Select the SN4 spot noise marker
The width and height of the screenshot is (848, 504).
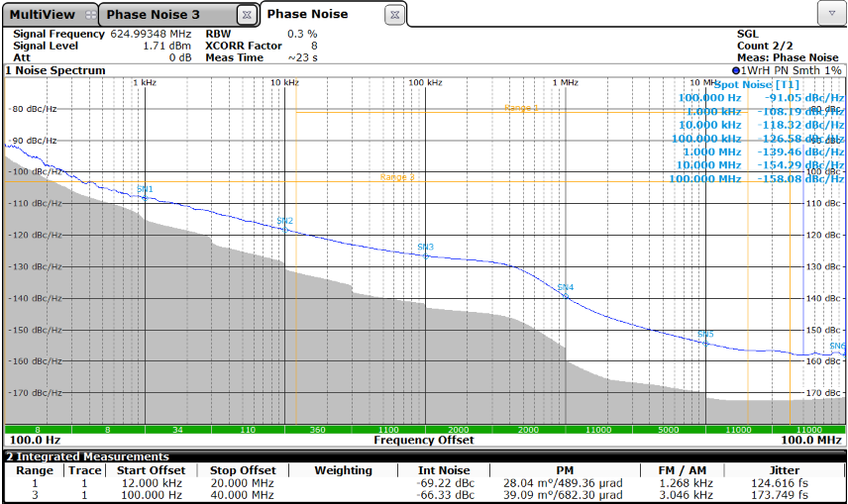[566, 288]
